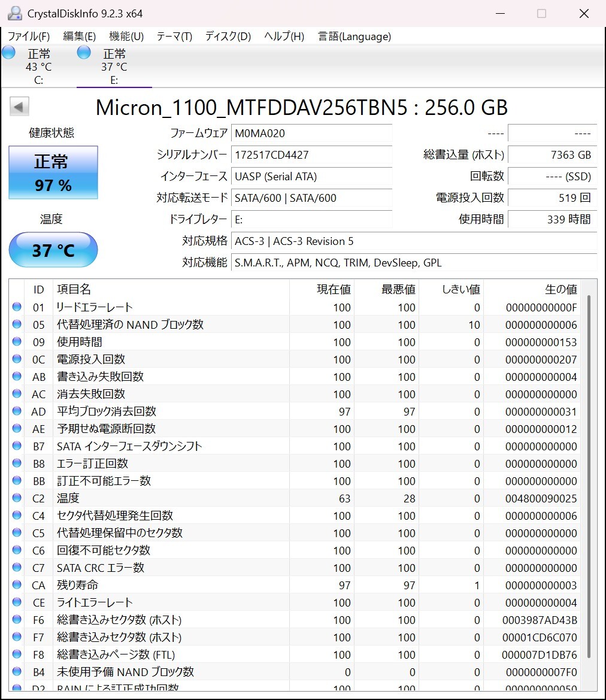Open the テーマ(T) menu
The image size is (606, 700).
(174, 37)
